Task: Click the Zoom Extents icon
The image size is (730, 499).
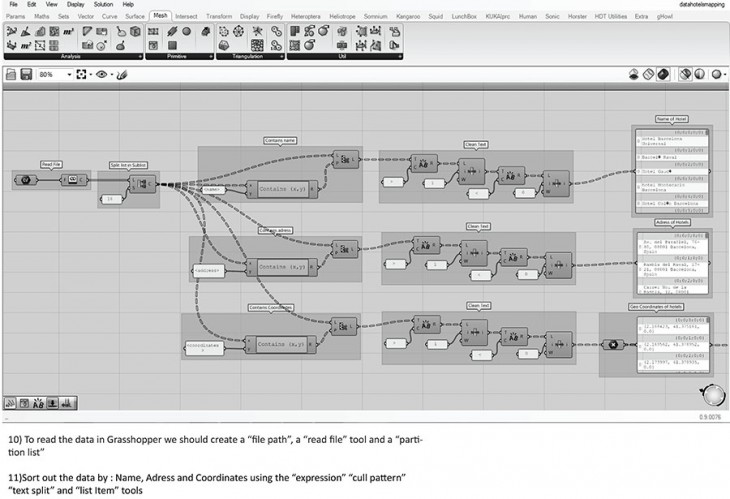Action: (79, 75)
